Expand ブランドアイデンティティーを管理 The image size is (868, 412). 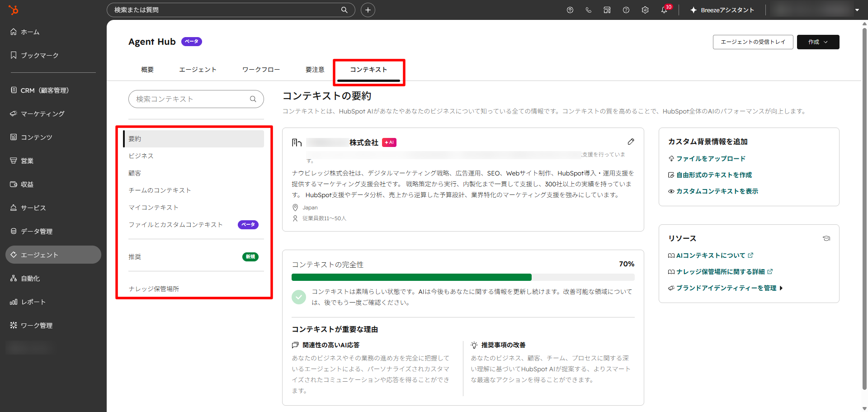point(726,288)
